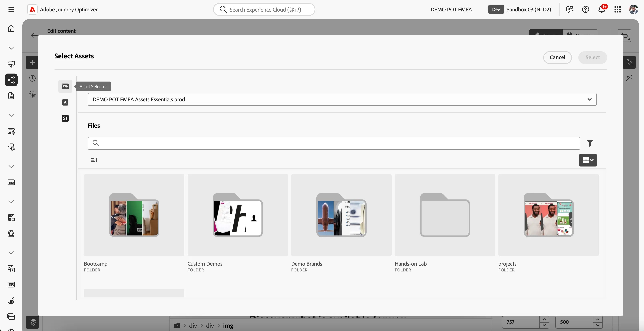
Task: Open the Journeys icon in the sidebar
Action: (11, 80)
